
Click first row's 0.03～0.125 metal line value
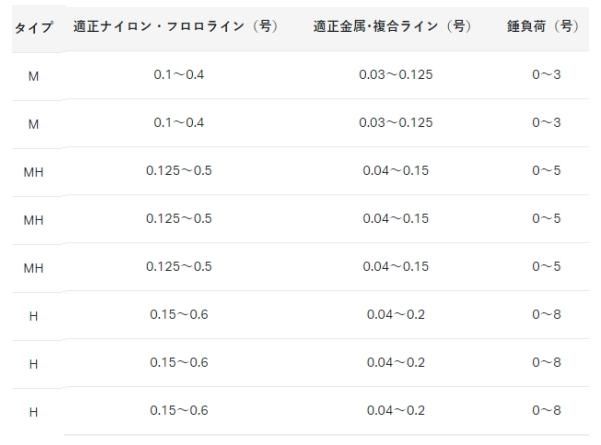click(x=396, y=74)
